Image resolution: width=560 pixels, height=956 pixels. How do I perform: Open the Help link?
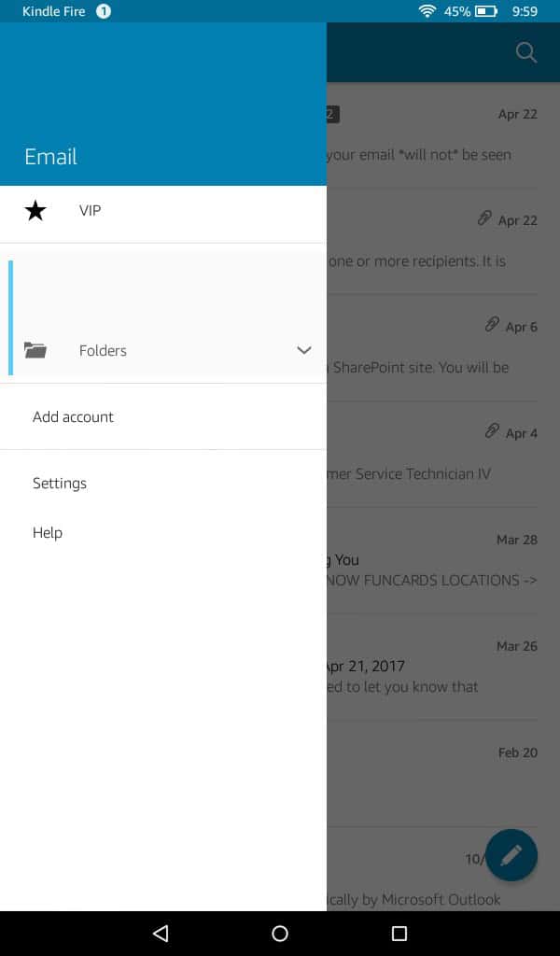click(x=48, y=533)
